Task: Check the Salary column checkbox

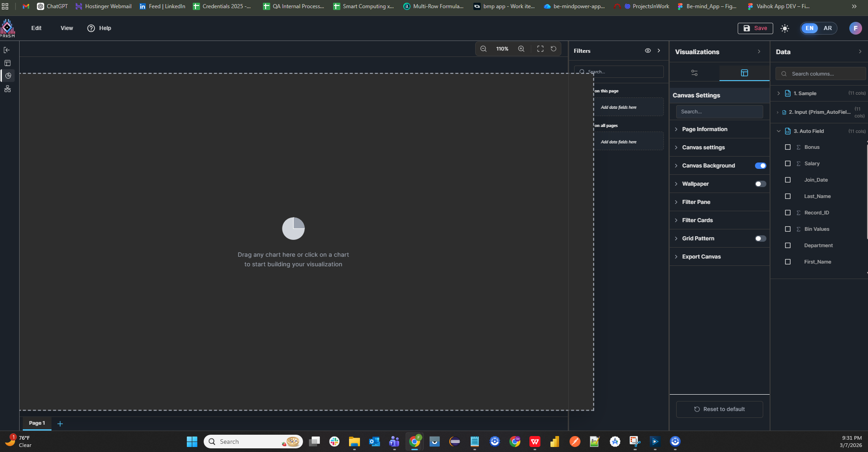Action: (x=788, y=163)
